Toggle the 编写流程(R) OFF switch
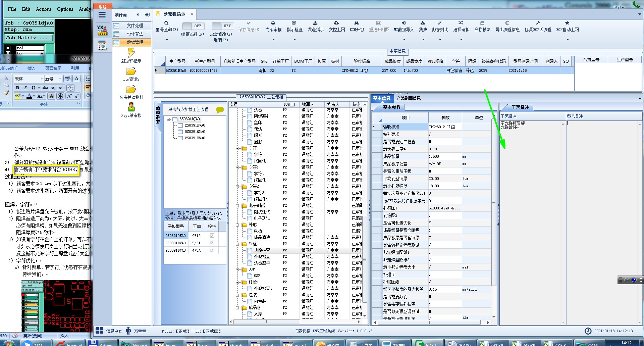 point(193,26)
